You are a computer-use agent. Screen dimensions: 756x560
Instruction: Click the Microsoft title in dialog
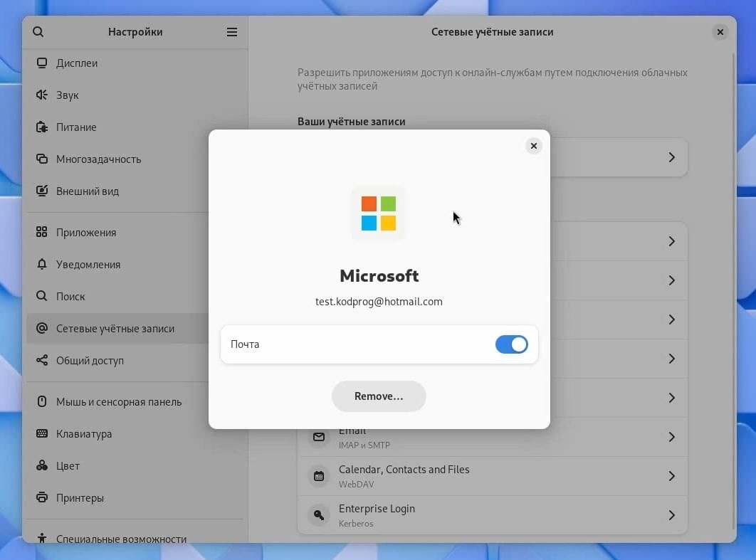(379, 275)
